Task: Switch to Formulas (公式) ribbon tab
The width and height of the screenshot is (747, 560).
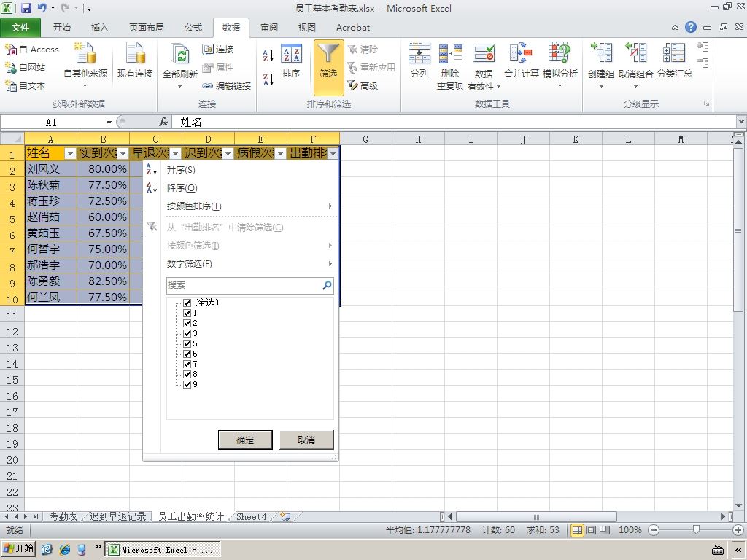Action: 193,27
